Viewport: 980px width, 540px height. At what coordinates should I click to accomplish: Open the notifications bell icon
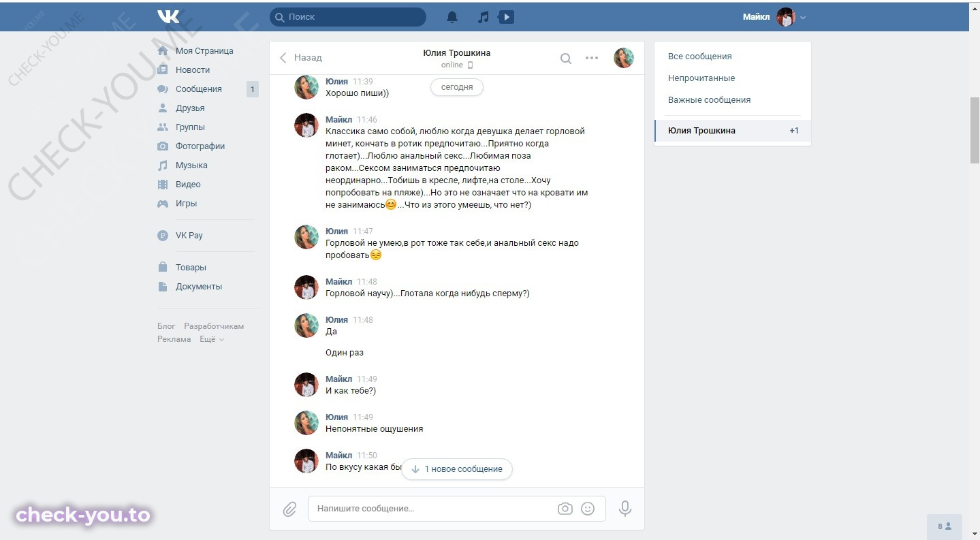(x=452, y=17)
